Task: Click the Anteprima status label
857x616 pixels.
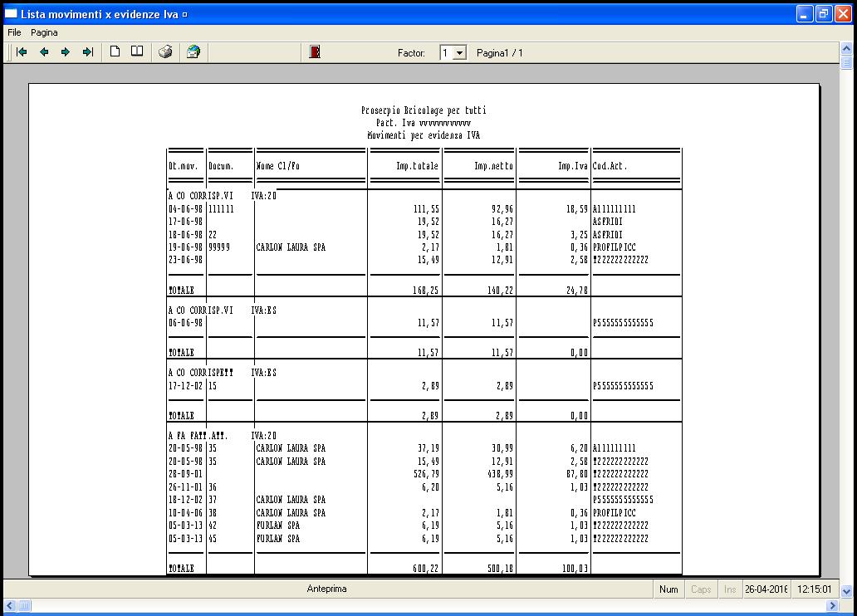Action: coord(327,589)
